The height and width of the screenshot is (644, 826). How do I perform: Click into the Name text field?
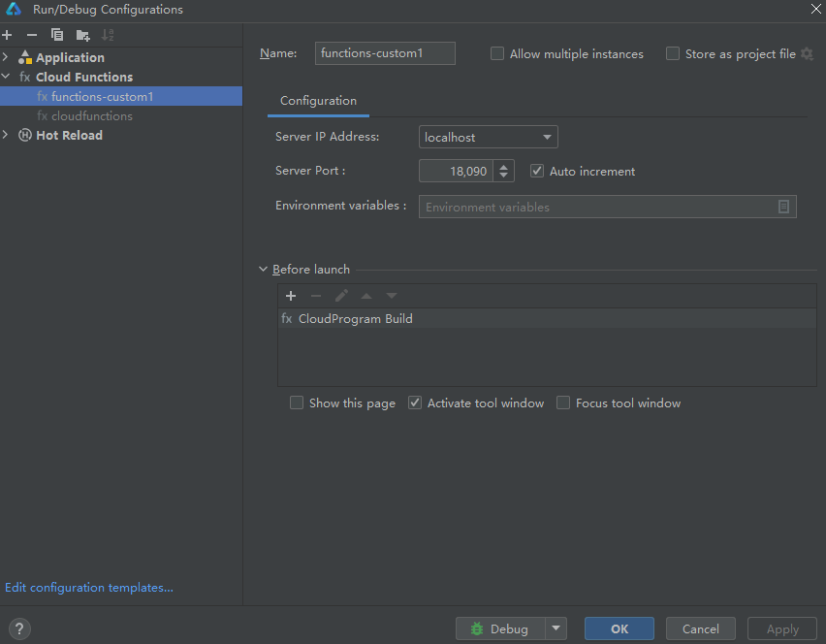point(385,53)
